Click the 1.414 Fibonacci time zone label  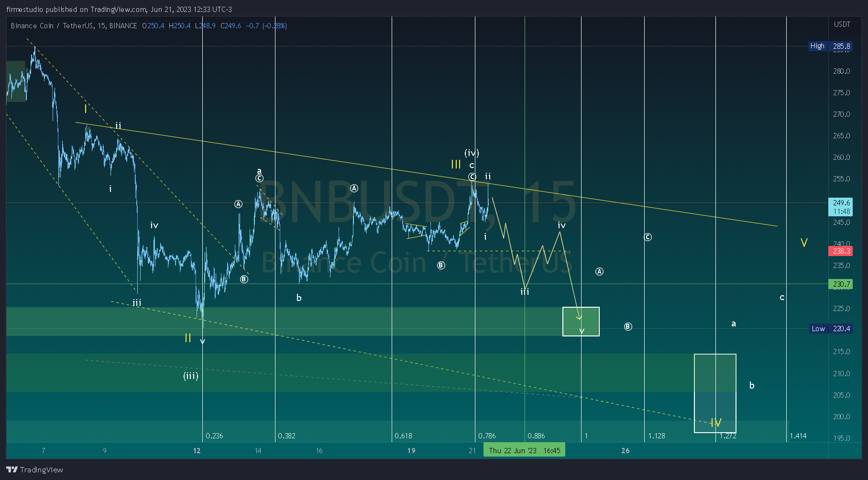798,436
